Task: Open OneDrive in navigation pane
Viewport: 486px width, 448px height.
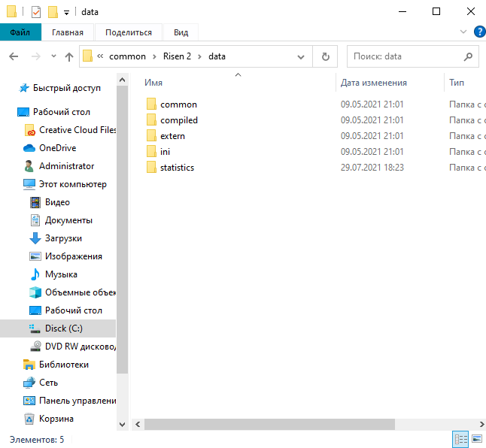Action: click(50, 148)
